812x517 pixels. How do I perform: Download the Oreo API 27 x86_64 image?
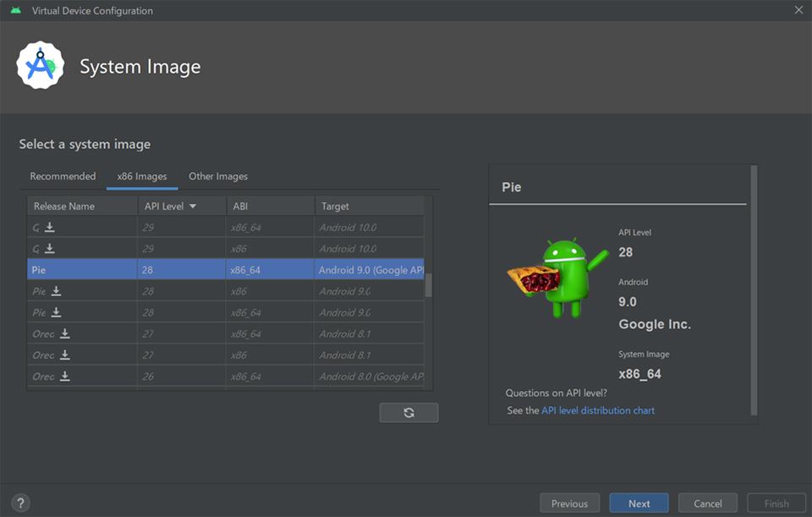coord(64,333)
